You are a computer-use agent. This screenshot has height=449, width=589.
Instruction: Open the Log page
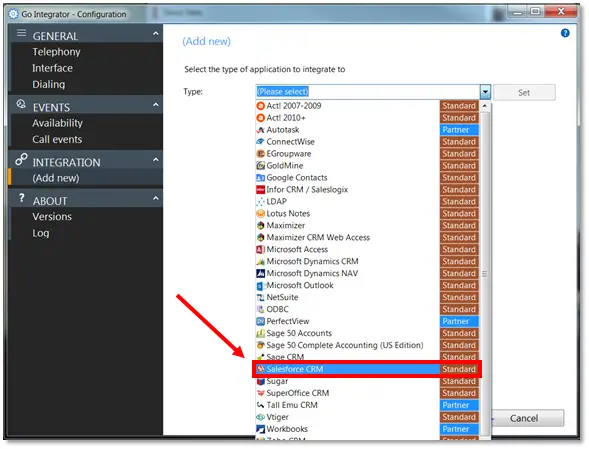41,233
